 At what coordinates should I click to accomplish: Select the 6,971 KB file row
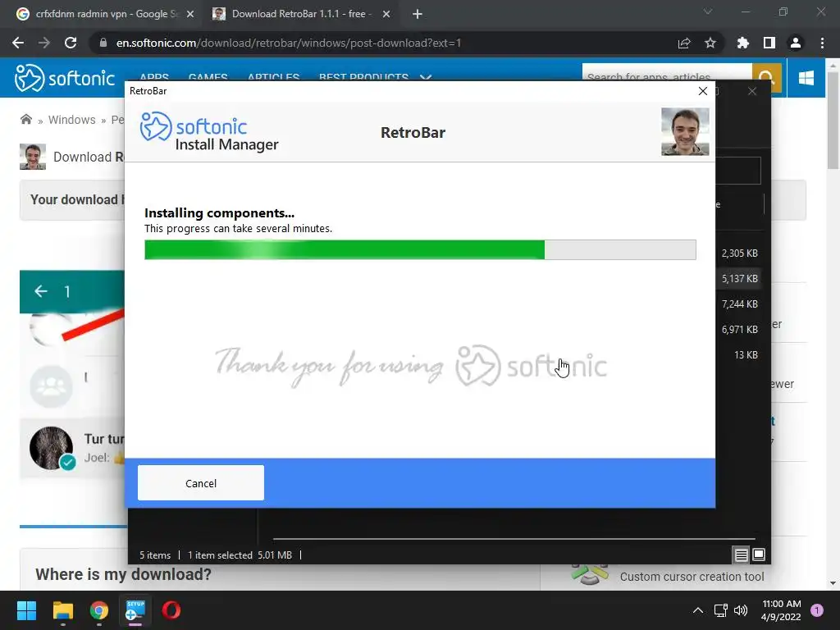click(x=739, y=329)
